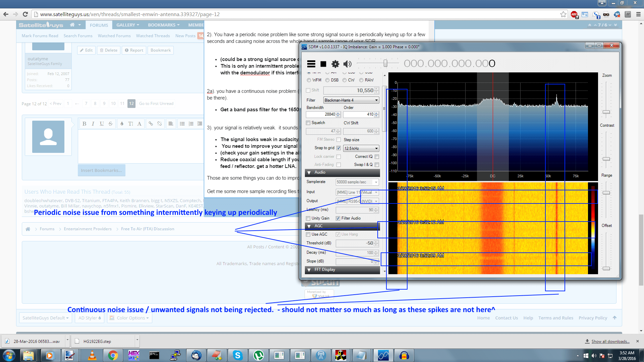The image size is (644, 362).
Task: Click the Insert Bookmarks button
Action: click(x=102, y=170)
